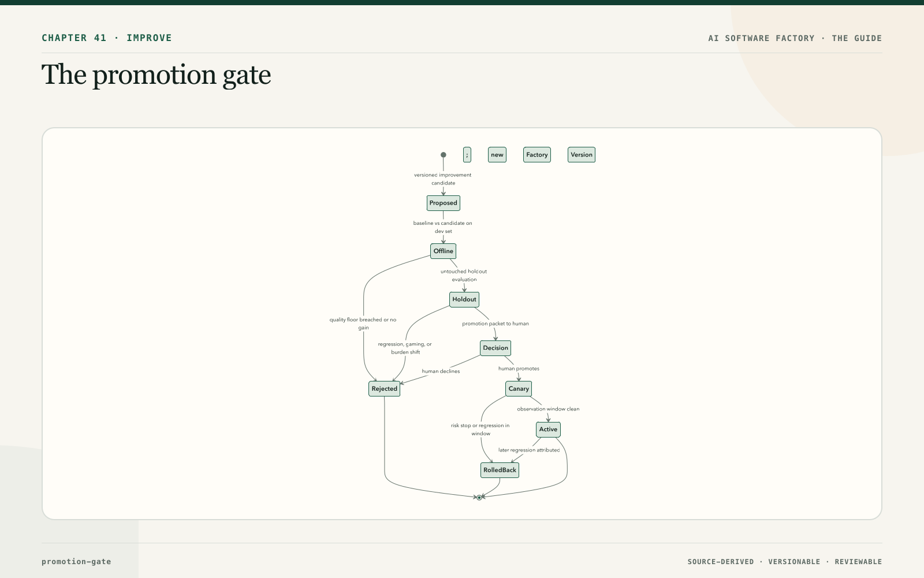Select the Canary state node
The image size is (924, 578).
tap(519, 388)
